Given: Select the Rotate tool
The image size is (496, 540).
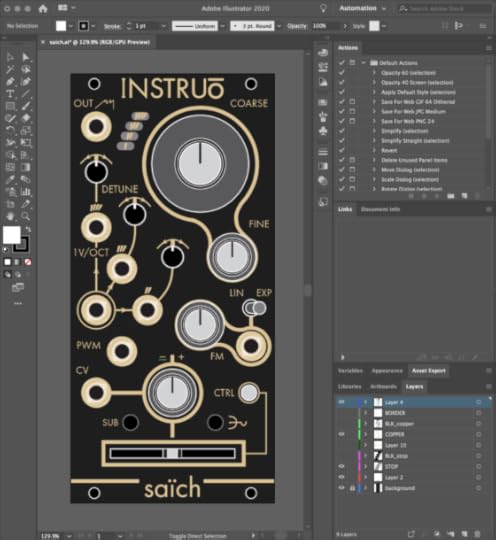Looking at the screenshot, I should pos(10,131).
